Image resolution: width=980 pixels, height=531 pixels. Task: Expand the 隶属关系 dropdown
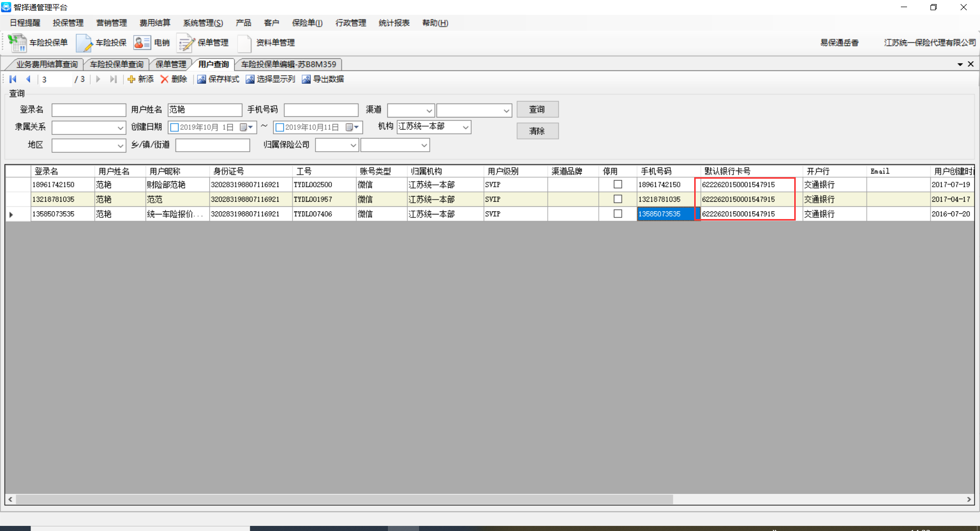point(120,128)
